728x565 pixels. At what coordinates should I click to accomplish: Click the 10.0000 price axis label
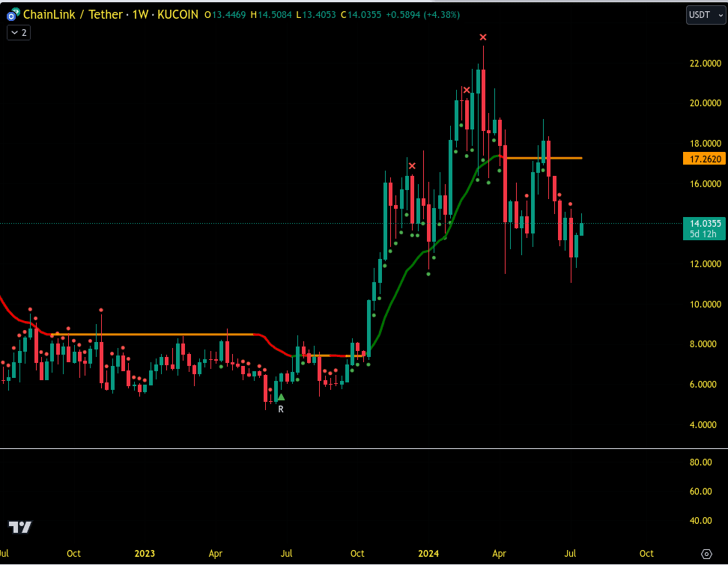click(706, 305)
